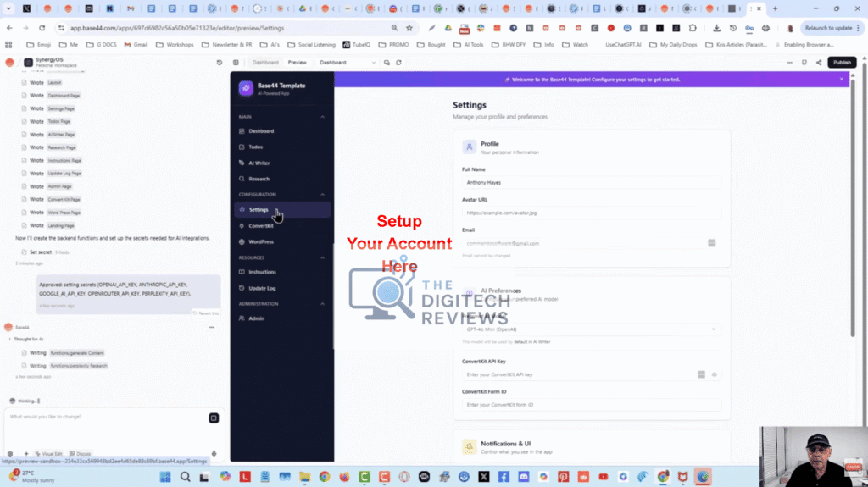Open Windows Start from the taskbar
The height and width of the screenshot is (487, 868).
point(165,477)
